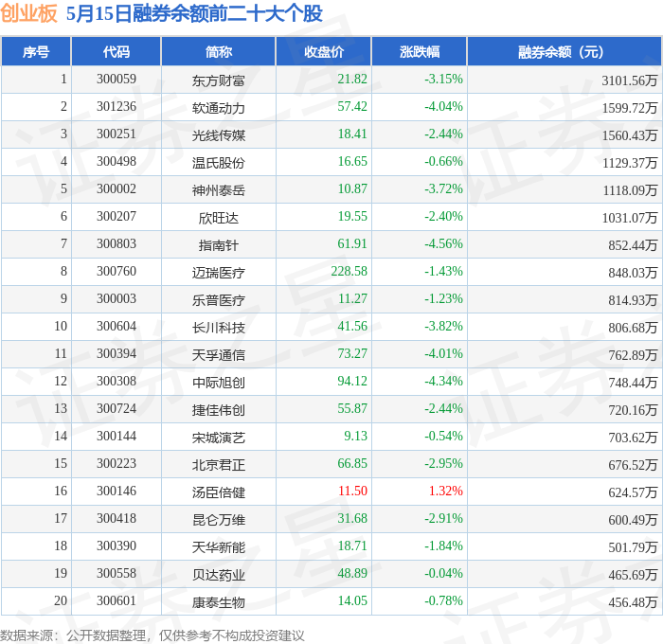663x644 pixels.
Task: Select the stock name 天孚通信
Action: click(219, 355)
